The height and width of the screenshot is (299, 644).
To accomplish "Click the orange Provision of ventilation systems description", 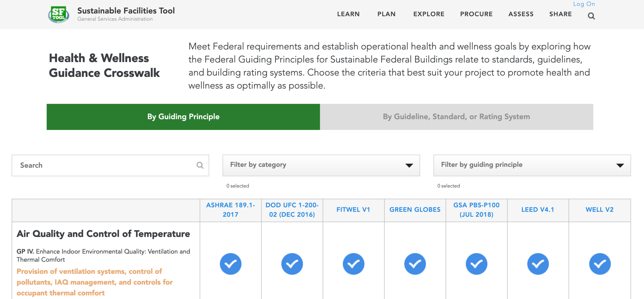I will coord(95,282).
